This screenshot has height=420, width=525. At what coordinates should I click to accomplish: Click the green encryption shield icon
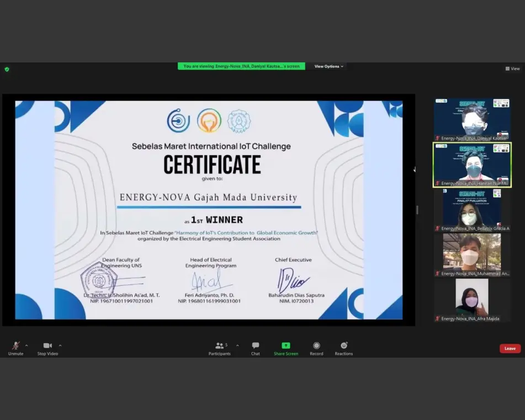(7, 70)
